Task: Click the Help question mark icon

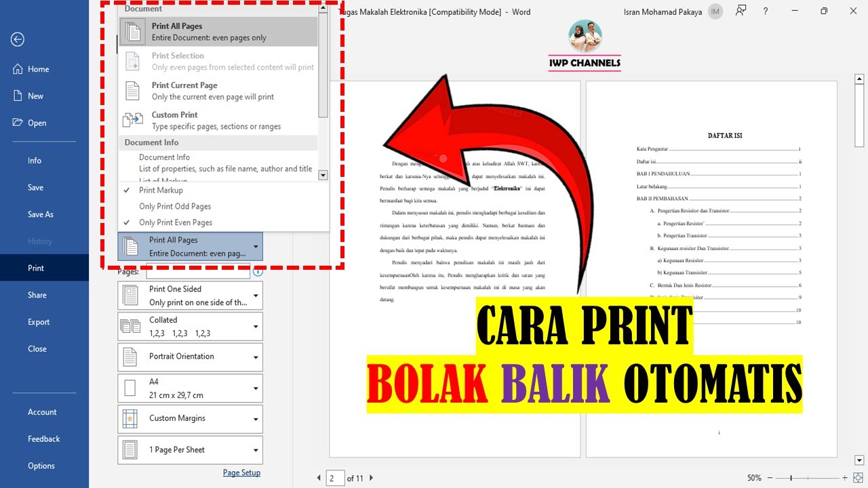Action: (x=766, y=12)
